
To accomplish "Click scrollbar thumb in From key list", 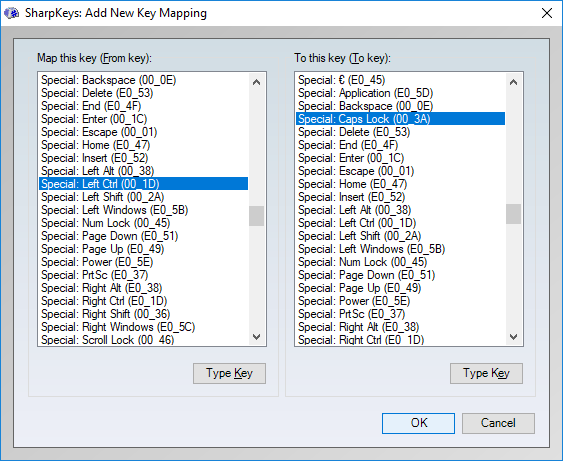I will pos(256,216).
